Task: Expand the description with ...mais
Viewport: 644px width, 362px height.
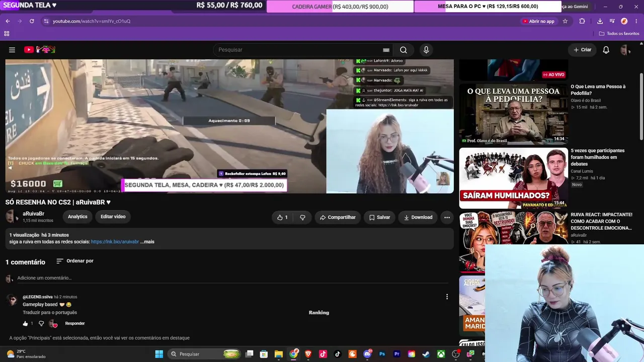Action: 147,242
